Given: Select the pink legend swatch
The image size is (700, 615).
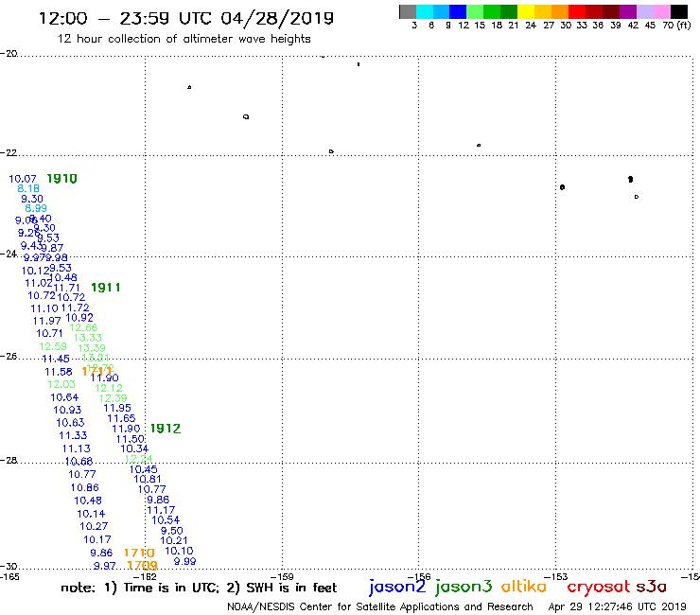Looking at the screenshot, I should coord(661,12).
